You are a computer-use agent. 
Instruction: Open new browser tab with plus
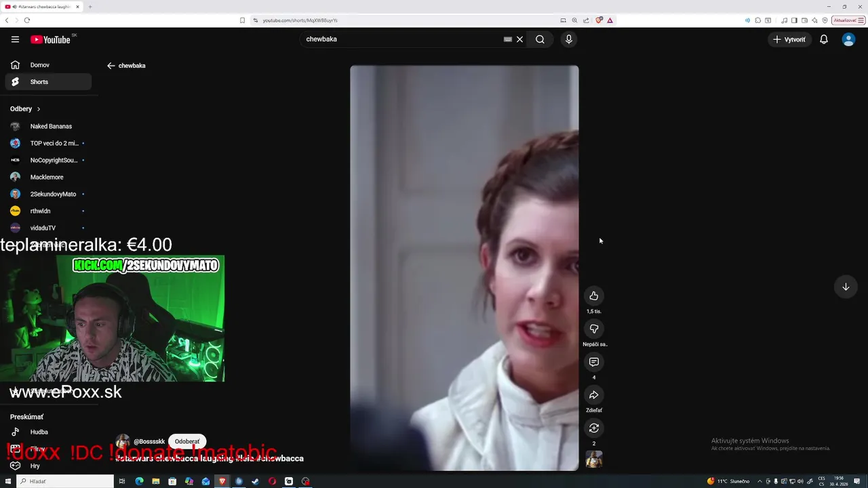[x=90, y=7]
